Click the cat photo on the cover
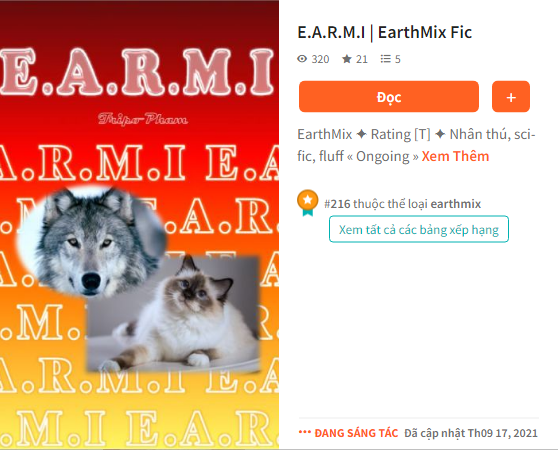The height and width of the screenshot is (450, 558). (174, 314)
